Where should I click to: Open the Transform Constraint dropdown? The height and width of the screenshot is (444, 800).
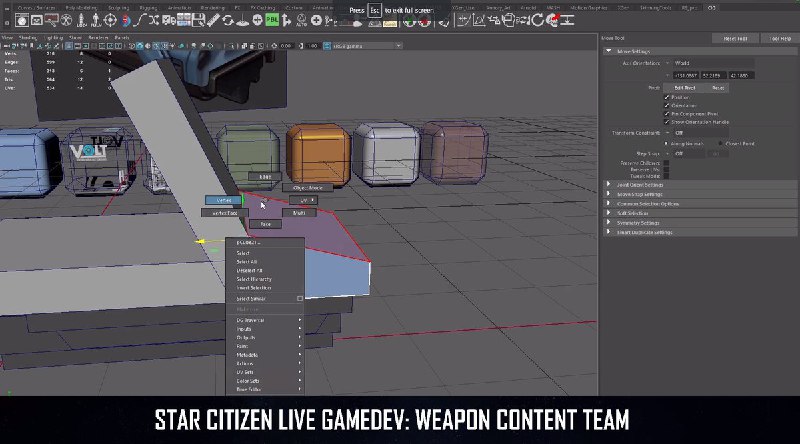pyautogui.click(x=701, y=133)
